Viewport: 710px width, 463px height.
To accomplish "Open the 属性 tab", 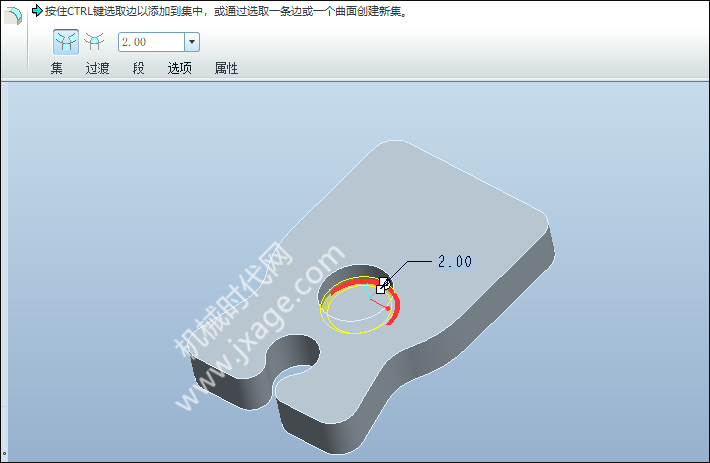I will coord(226,68).
